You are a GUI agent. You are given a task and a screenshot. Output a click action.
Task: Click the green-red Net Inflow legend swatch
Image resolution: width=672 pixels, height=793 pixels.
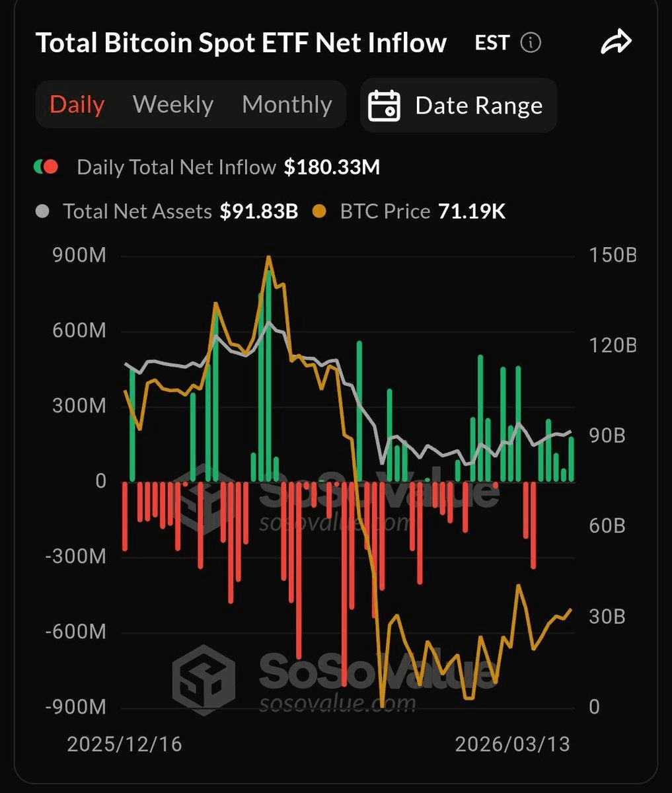point(46,167)
